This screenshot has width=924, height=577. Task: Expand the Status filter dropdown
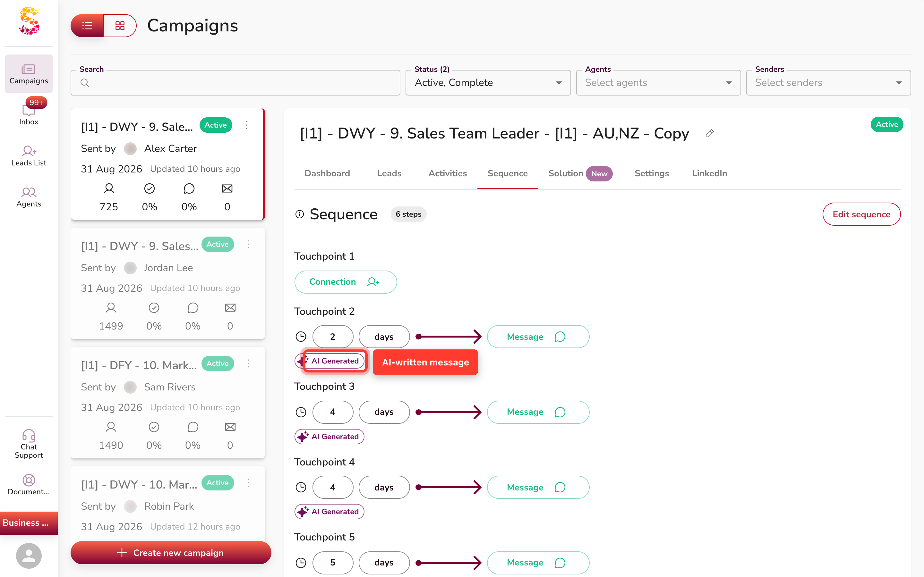488,82
